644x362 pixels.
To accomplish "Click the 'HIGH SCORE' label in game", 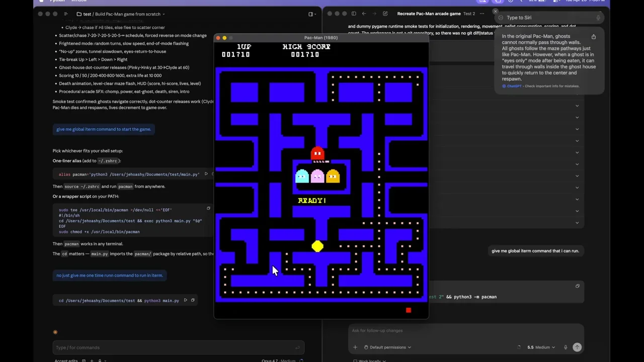I will (x=306, y=47).
